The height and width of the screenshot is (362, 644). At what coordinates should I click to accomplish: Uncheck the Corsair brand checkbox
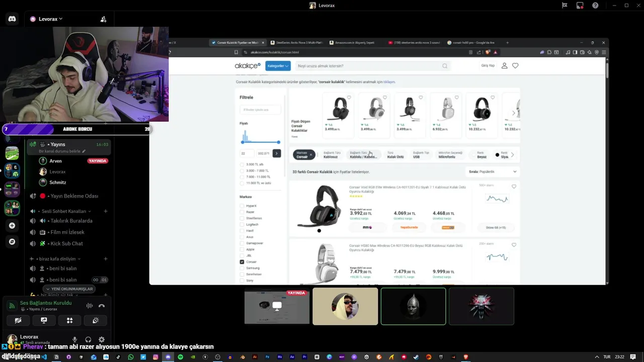pos(242,262)
